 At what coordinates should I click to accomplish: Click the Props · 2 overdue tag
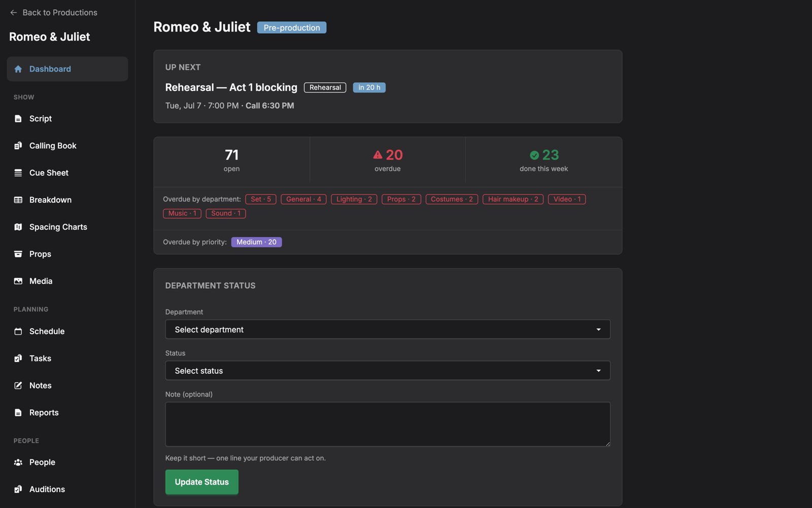[x=401, y=199]
